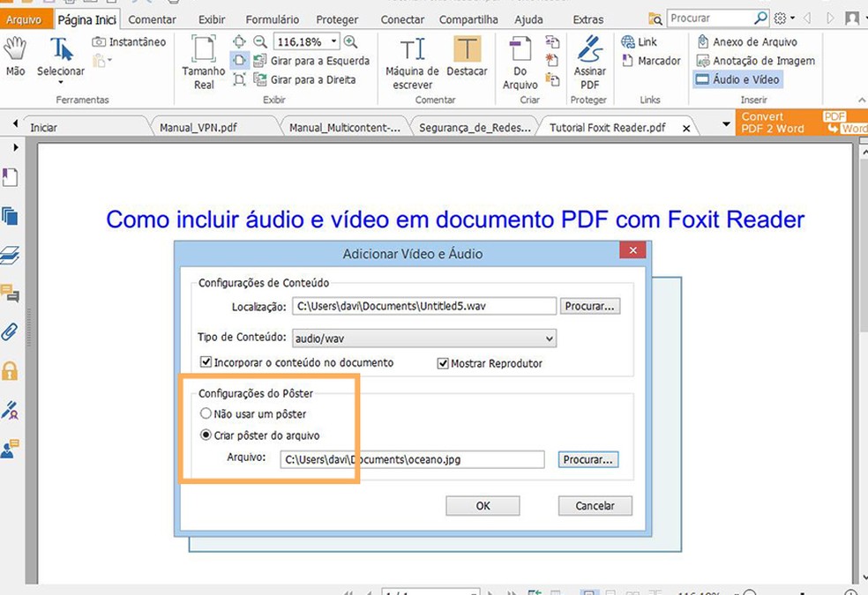
Task: Open bookmarks panel in left sidebar
Action: 10,177
